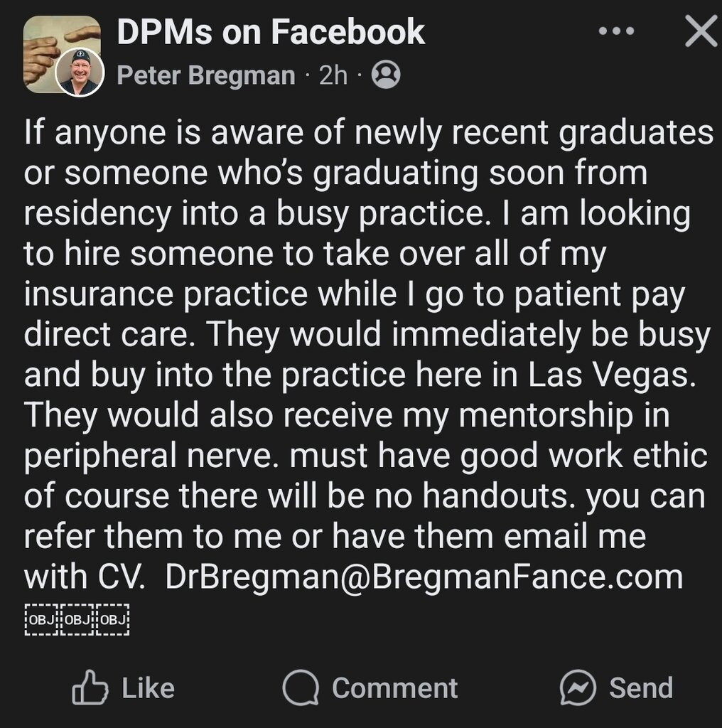Click the Messenger Send icon

click(577, 687)
